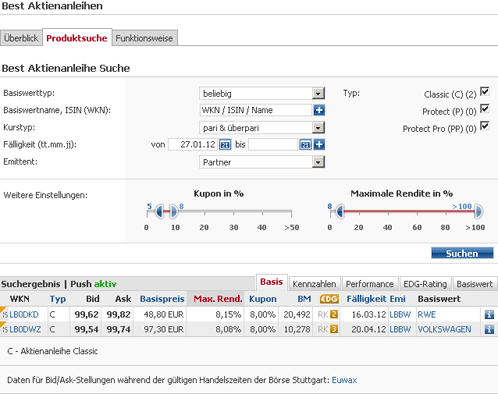Click the orange flag marker on LB0DWZ row
This screenshot has width=498, height=394.
(3, 324)
